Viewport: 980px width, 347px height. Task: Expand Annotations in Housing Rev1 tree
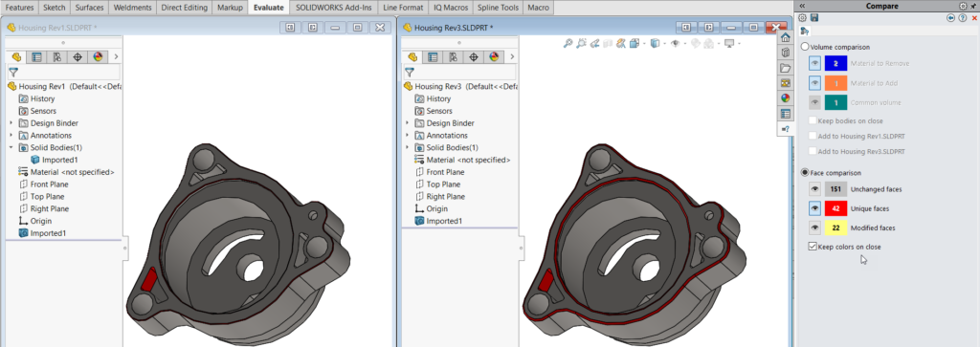pyautogui.click(x=11, y=136)
